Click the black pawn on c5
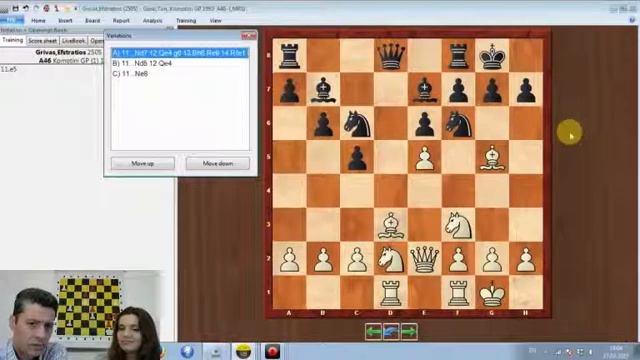Screen dimensions: 640x360 click(357, 157)
